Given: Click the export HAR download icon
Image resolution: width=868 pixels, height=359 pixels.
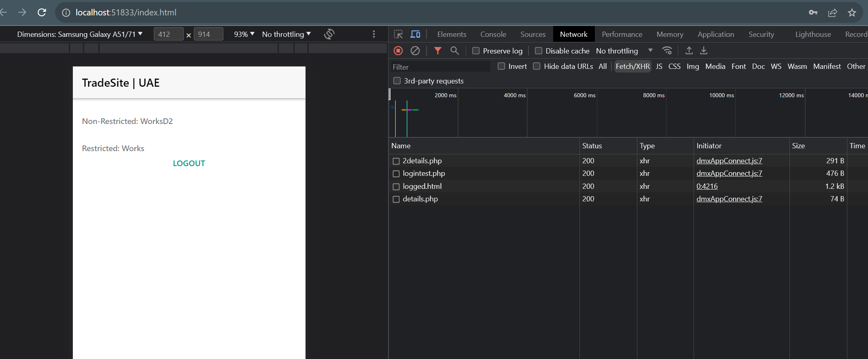Looking at the screenshot, I should tap(704, 51).
